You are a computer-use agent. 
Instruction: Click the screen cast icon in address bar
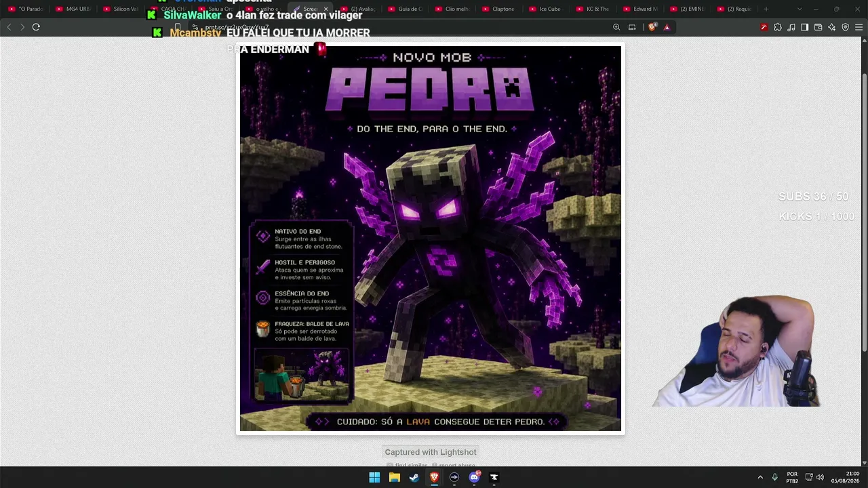pos(632,27)
